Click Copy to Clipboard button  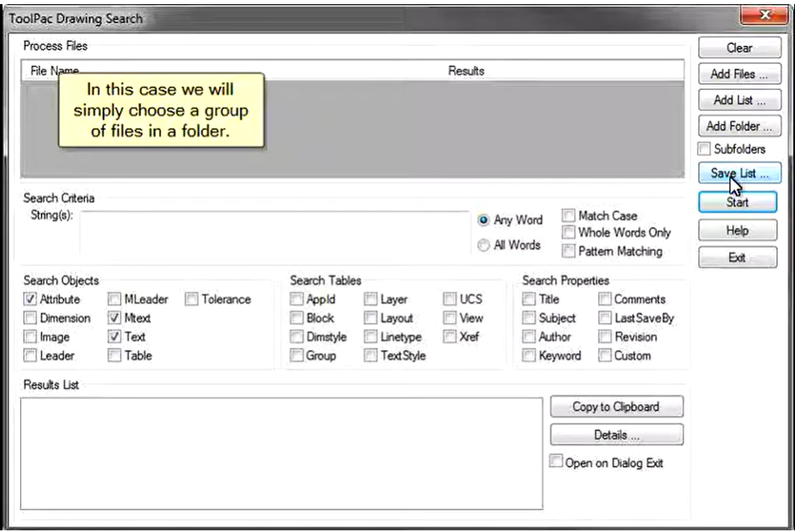coord(616,407)
